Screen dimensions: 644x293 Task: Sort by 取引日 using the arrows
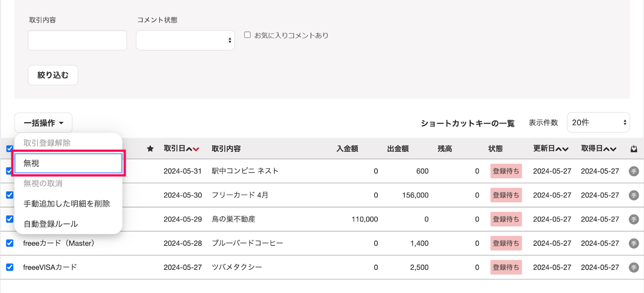pyautogui.click(x=192, y=149)
